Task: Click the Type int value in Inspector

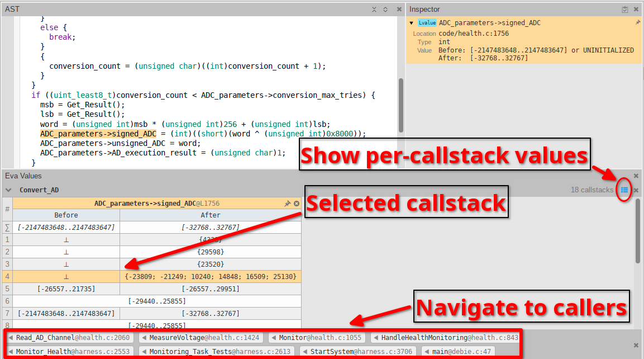Action: (x=444, y=42)
